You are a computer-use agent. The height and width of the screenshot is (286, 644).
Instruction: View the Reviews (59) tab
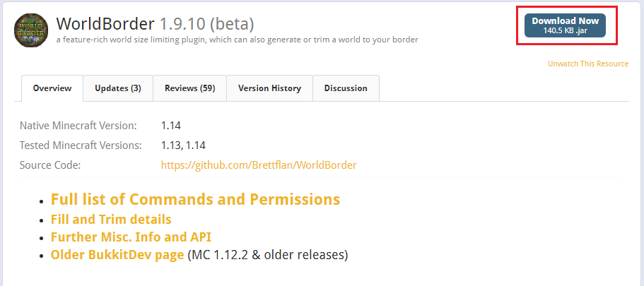tap(189, 88)
